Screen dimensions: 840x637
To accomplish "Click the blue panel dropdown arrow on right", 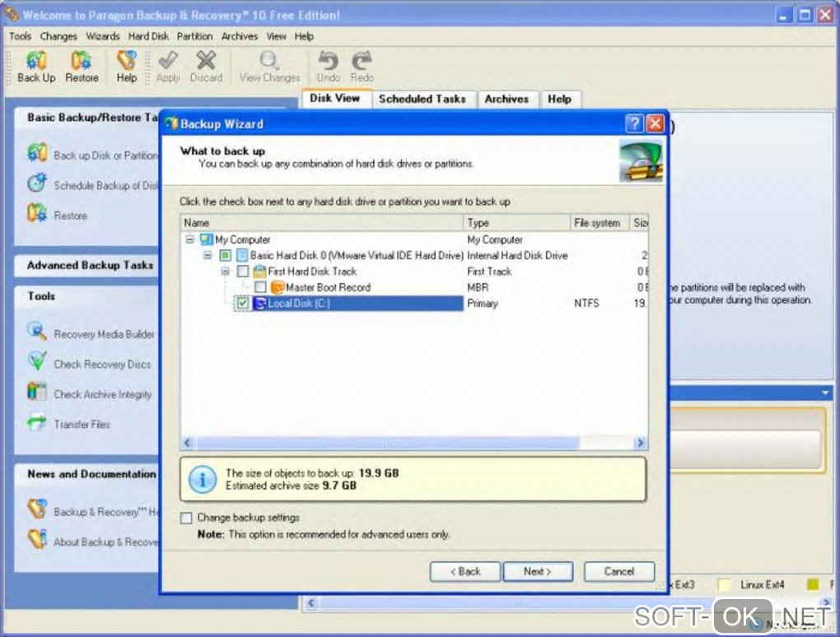I will coord(825,393).
